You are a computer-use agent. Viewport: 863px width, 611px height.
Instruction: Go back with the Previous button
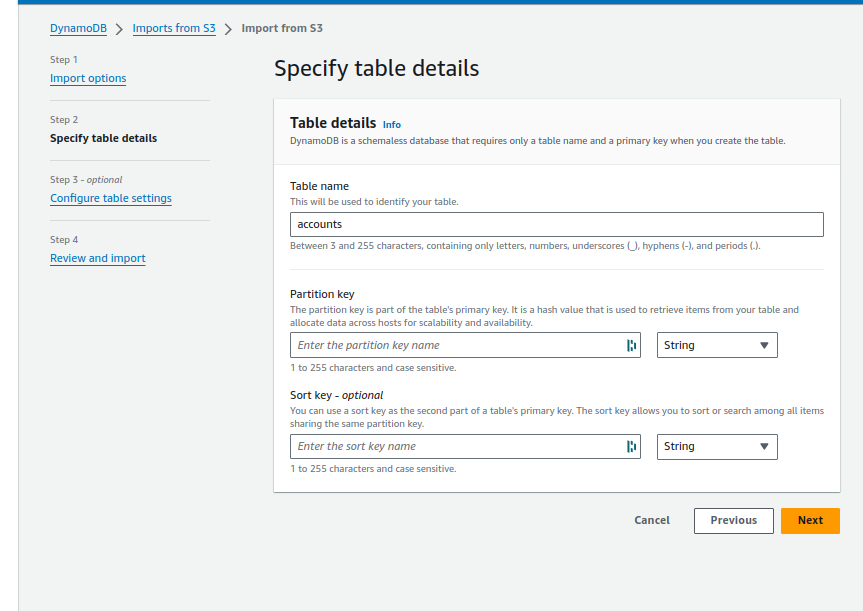[733, 521]
